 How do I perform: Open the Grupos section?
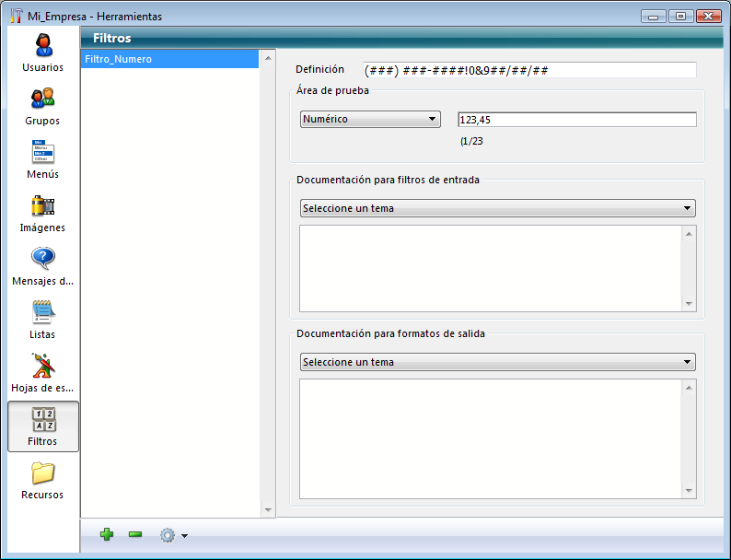(43, 105)
